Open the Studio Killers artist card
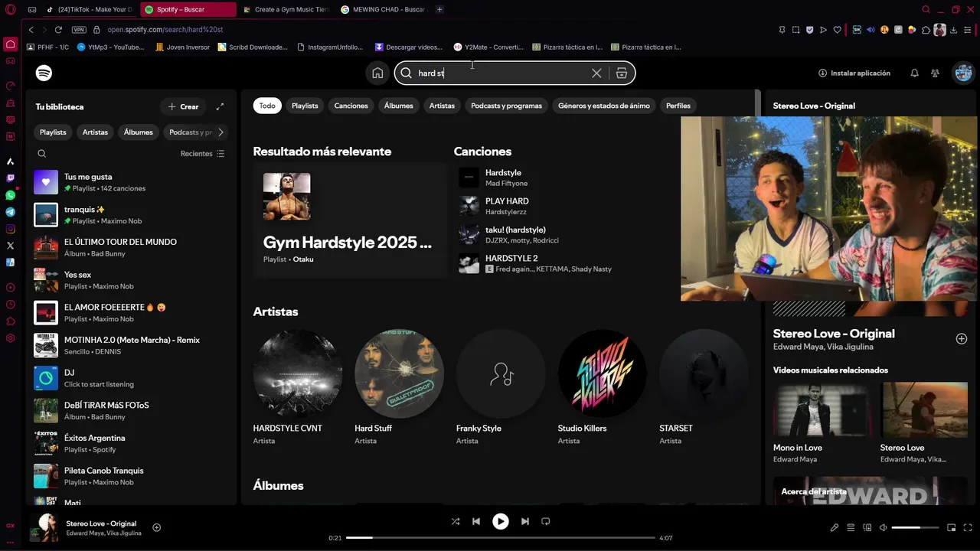This screenshot has width=980, height=551. click(602, 387)
